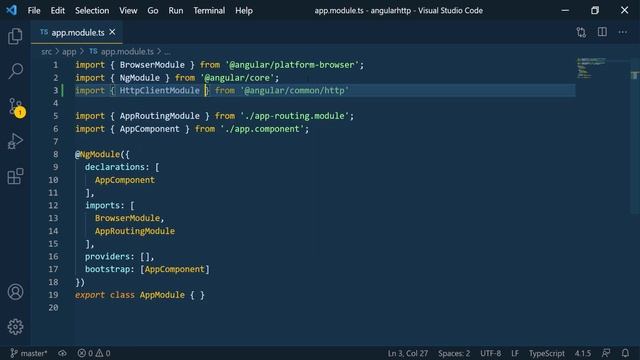
Task: Open the Selection menu
Action: (92, 11)
